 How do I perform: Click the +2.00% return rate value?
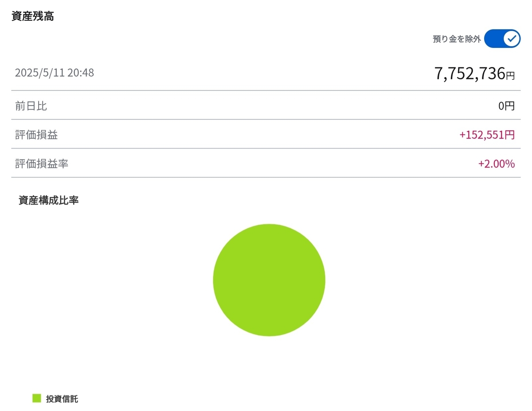[x=497, y=164]
